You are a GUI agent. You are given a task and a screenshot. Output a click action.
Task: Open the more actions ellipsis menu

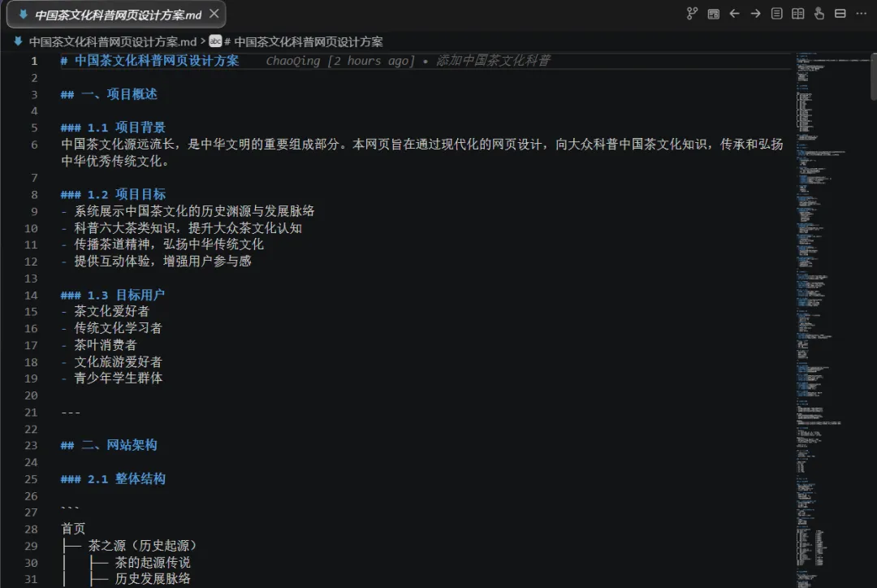pyautogui.click(x=862, y=14)
